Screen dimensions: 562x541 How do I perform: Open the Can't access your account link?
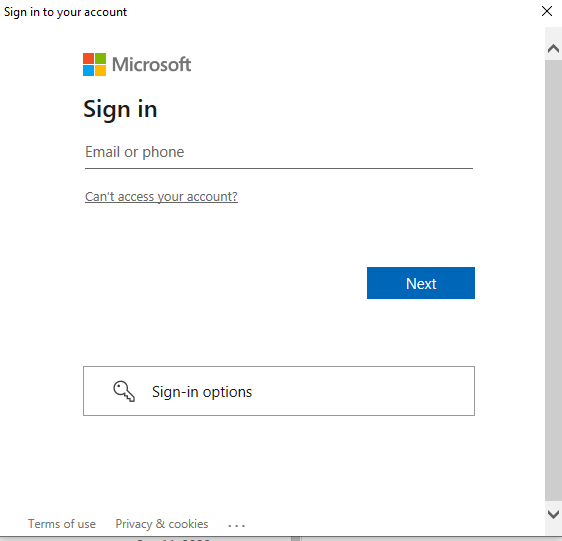161,196
